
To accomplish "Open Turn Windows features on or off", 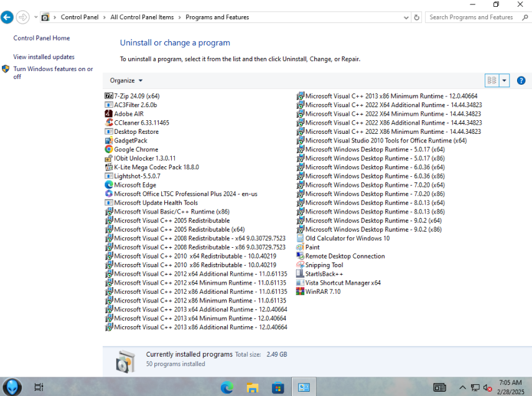I will [53, 73].
